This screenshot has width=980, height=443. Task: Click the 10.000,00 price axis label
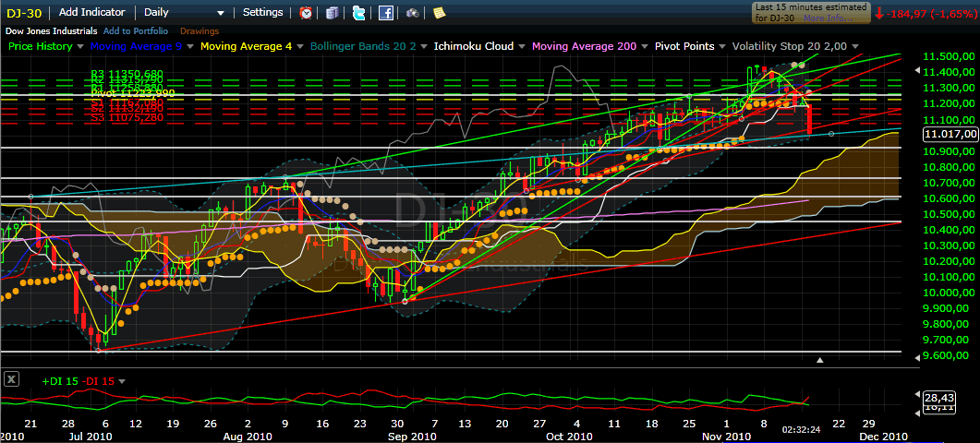pos(950,293)
